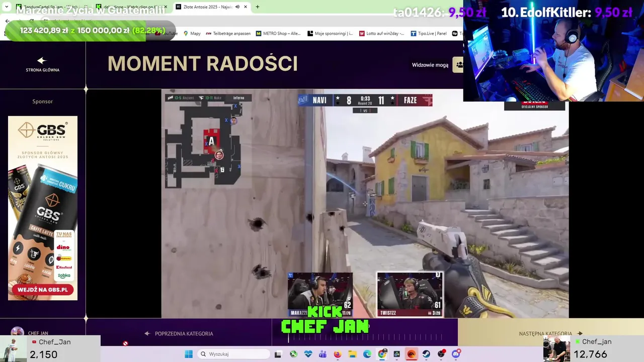Open the green Xbox-style taskbar icon
This screenshot has width=644, height=362.
coord(293,354)
